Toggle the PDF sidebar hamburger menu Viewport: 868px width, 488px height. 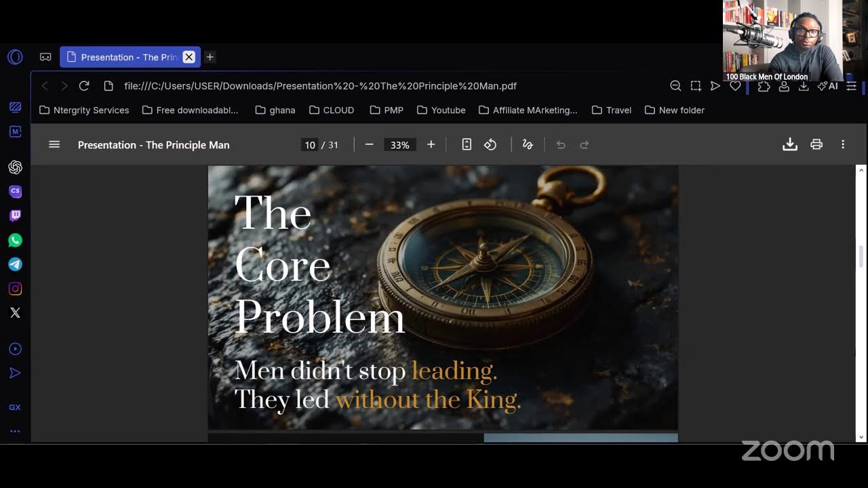(54, 144)
